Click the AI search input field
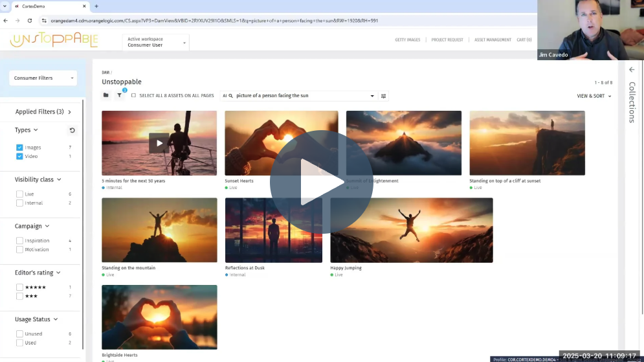Image resolution: width=644 pixels, height=362 pixels. point(301,96)
